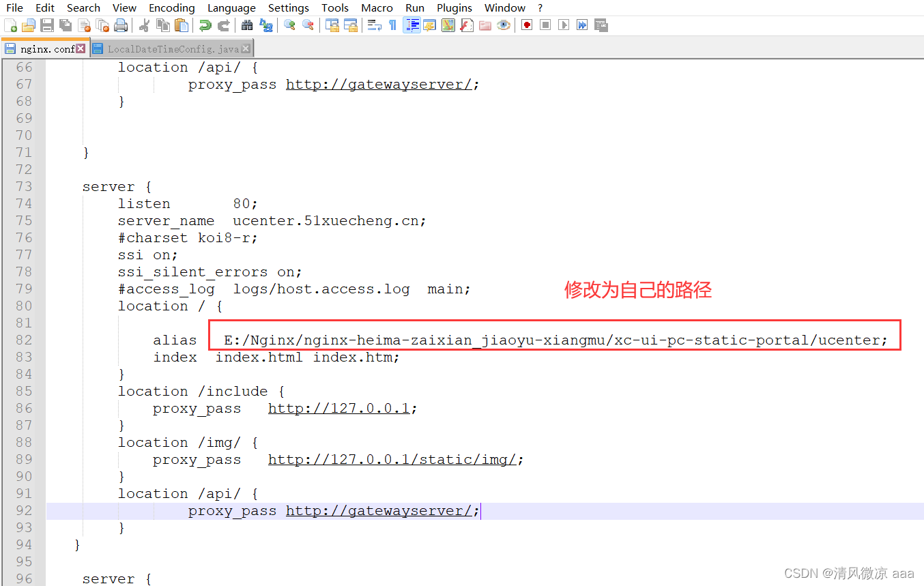Click the macro Playback icon

[x=564, y=26]
